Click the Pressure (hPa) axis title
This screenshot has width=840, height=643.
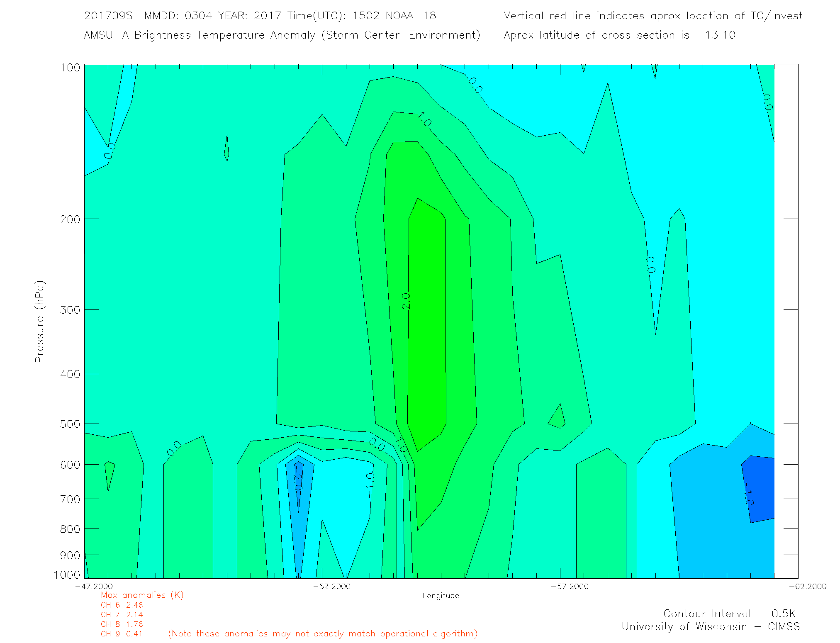[39, 322]
